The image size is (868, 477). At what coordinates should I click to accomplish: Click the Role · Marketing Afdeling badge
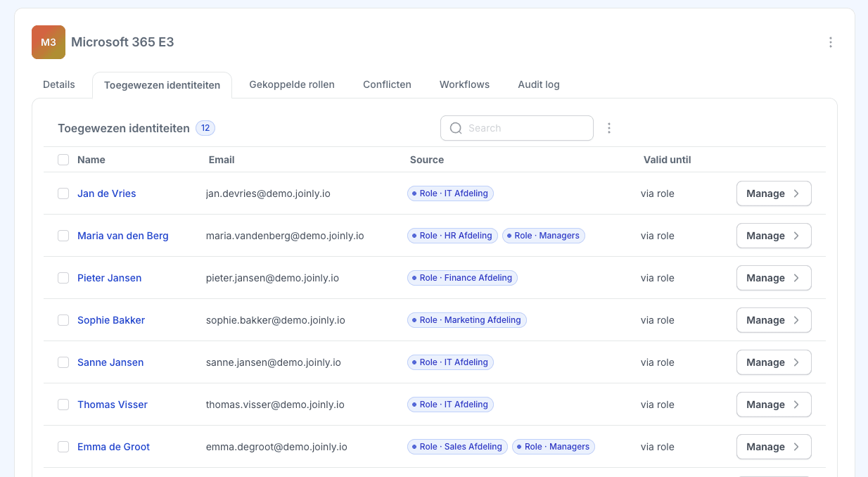tap(467, 320)
